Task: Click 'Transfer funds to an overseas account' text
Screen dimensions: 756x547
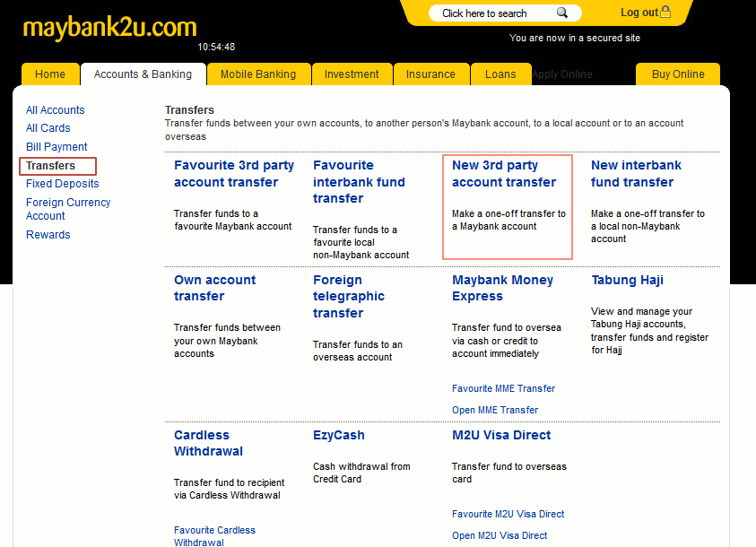Action: (x=357, y=351)
